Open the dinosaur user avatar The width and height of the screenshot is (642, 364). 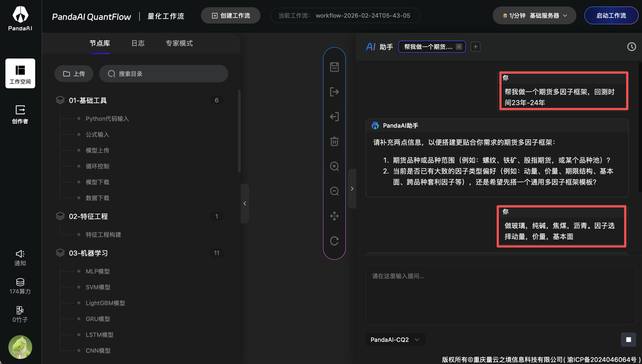coord(20,347)
